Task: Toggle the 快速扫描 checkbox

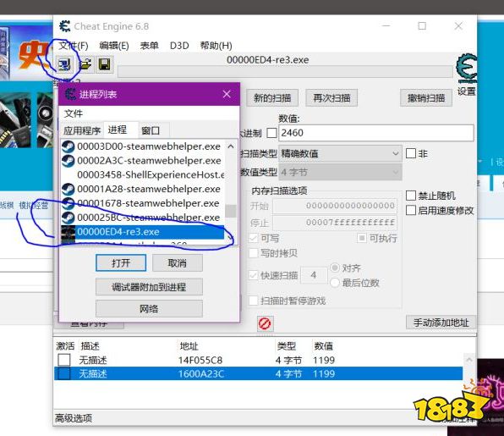Action: pyautogui.click(x=254, y=275)
